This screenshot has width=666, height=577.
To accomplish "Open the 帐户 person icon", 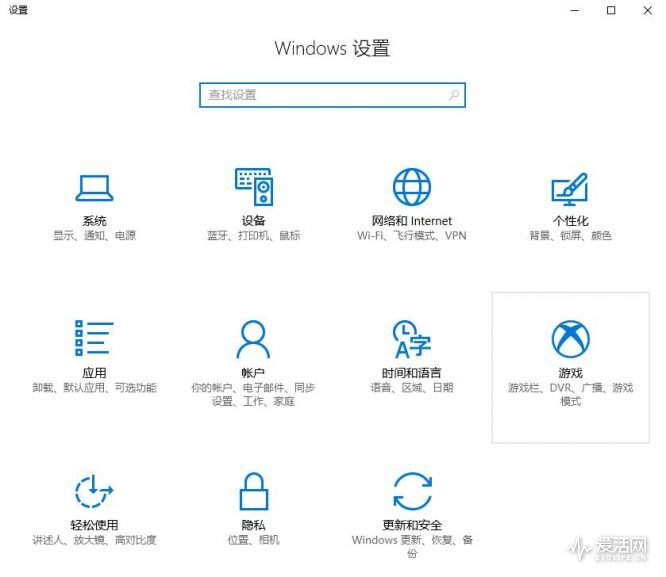I will click(253, 339).
